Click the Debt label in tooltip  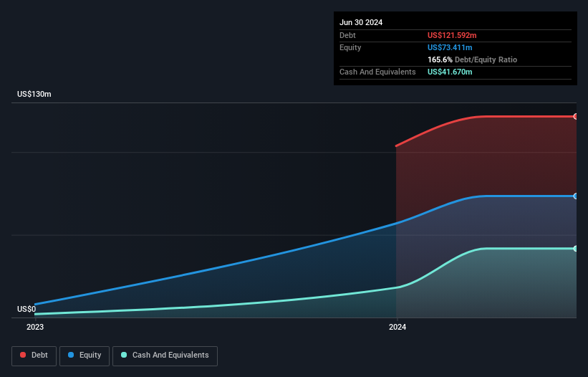347,35
